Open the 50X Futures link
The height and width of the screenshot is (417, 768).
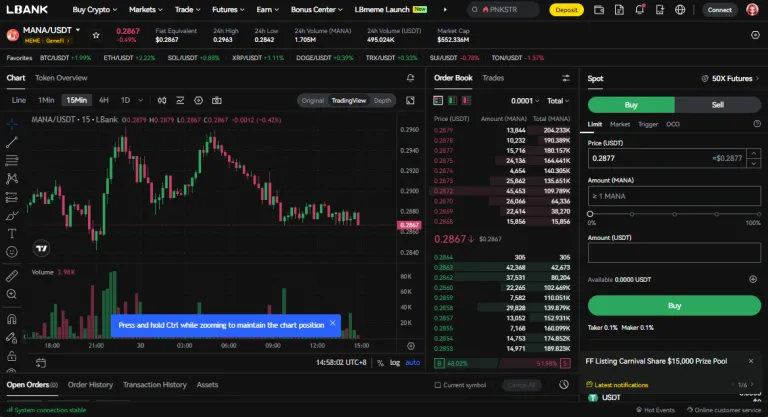click(730, 78)
